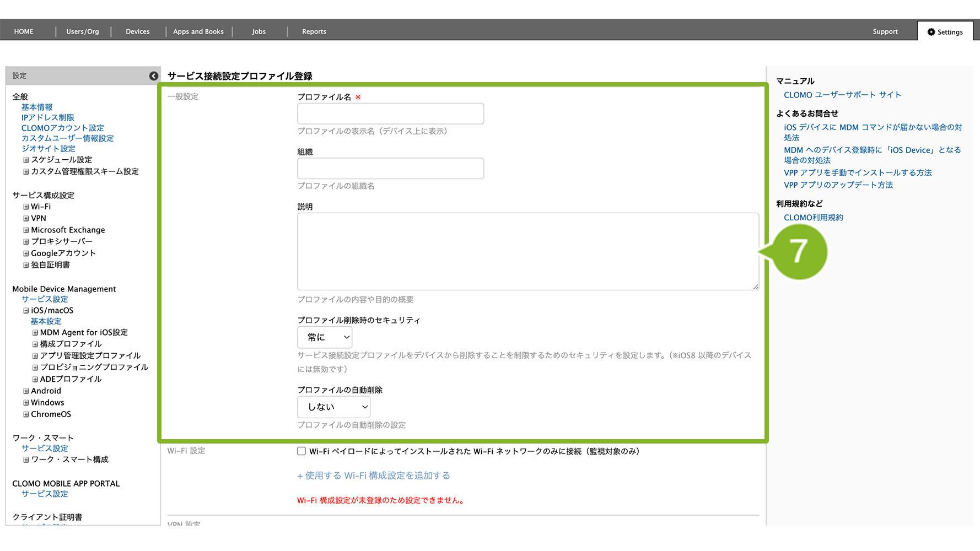
Task: Expand the Android plus icon
Action: coord(26,391)
